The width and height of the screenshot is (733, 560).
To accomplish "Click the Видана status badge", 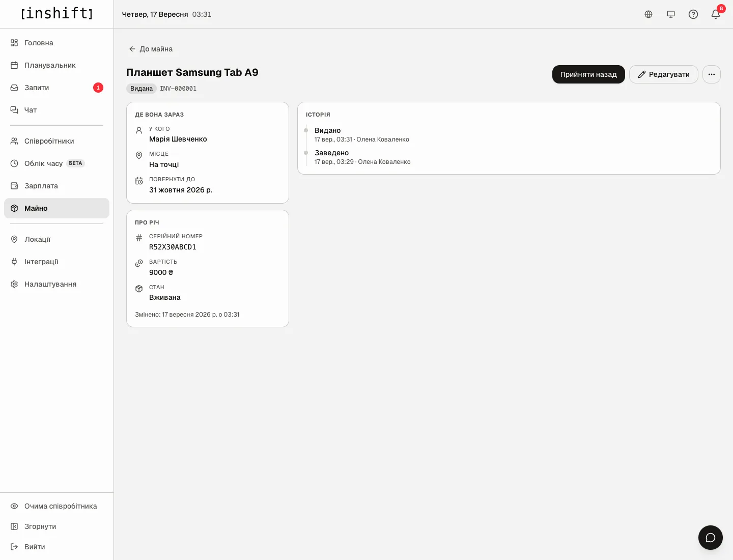I will point(142,89).
